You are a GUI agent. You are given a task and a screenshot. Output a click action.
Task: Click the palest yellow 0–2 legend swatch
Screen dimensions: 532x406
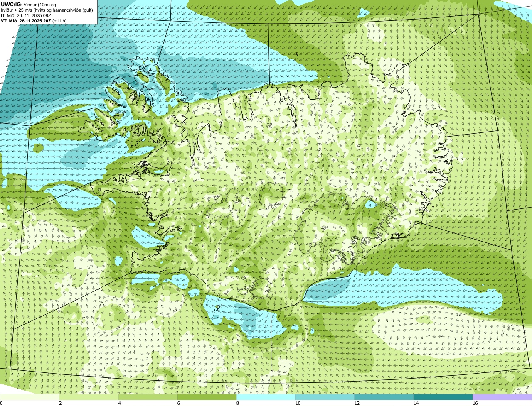(x=30, y=397)
